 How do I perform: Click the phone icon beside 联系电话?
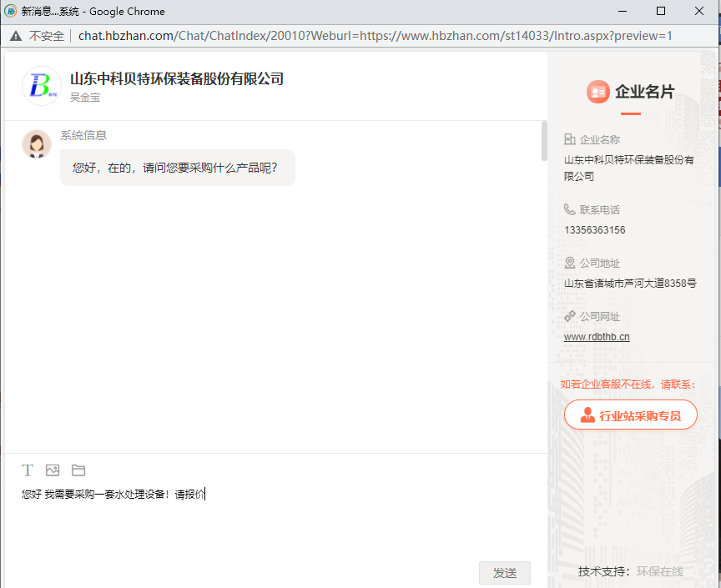[x=570, y=209]
